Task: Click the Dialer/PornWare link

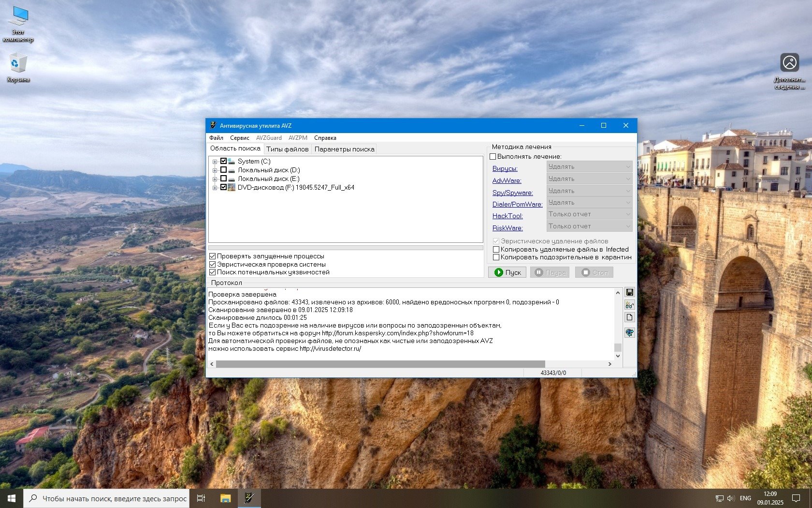Action: pos(518,204)
